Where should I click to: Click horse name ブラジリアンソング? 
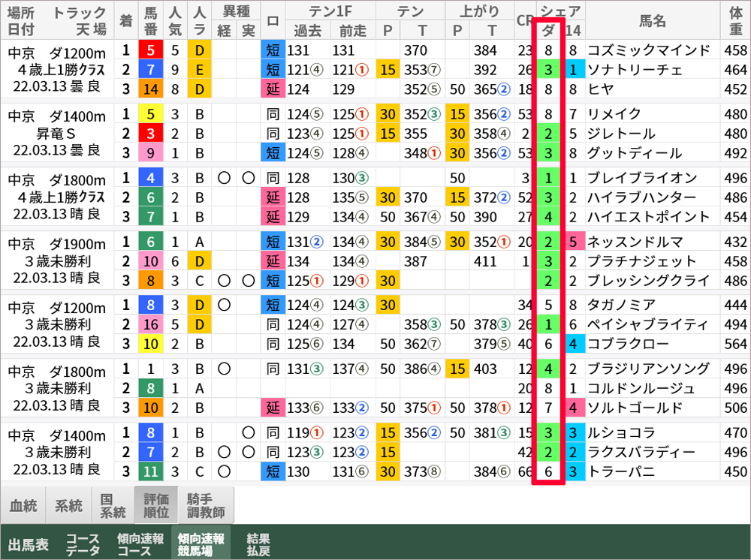pos(649,369)
